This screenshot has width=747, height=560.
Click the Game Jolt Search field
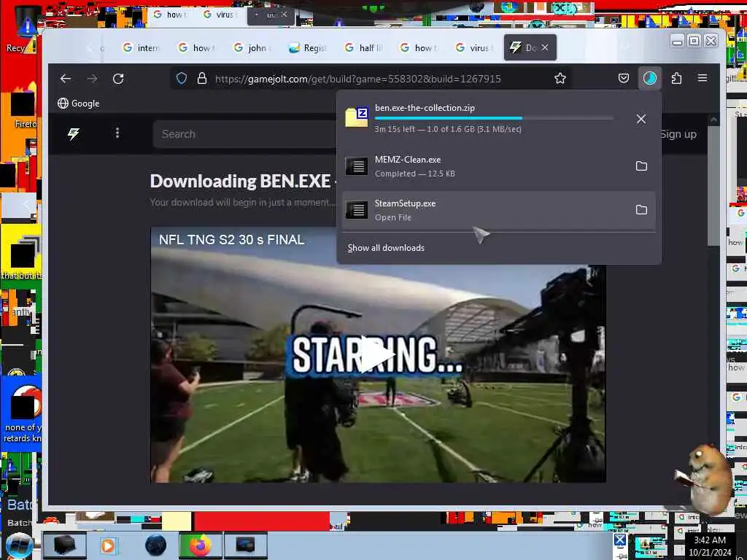245,134
